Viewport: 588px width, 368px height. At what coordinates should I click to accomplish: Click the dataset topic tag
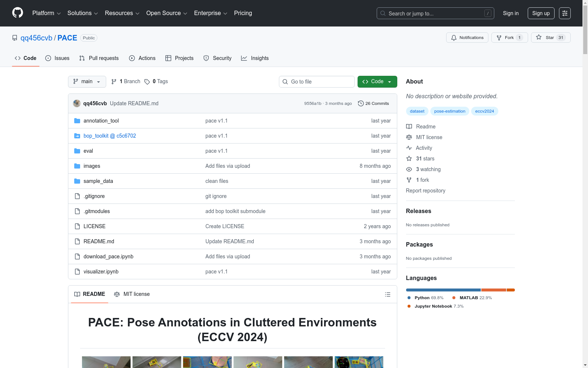(x=417, y=111)
